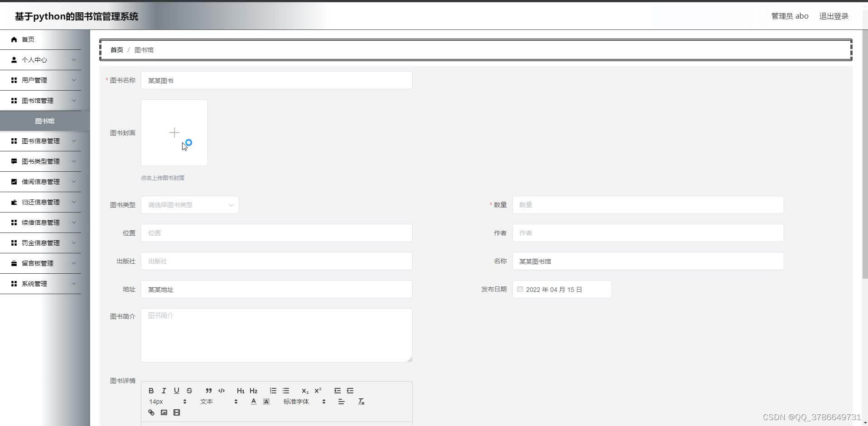Decrease text indent in editor
868x426 pixels.
pyautogui.click(x=338, y=391)
